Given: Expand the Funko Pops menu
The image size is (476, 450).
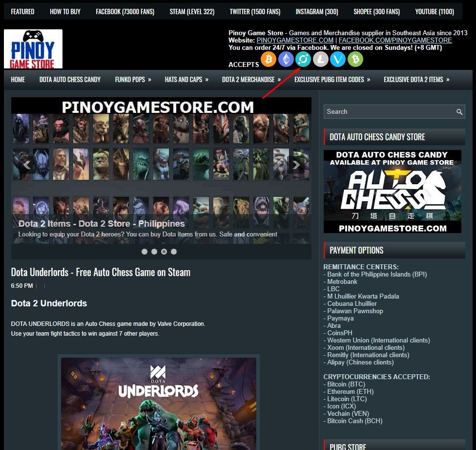Looking at the screenshot, I should click(133, 80).
